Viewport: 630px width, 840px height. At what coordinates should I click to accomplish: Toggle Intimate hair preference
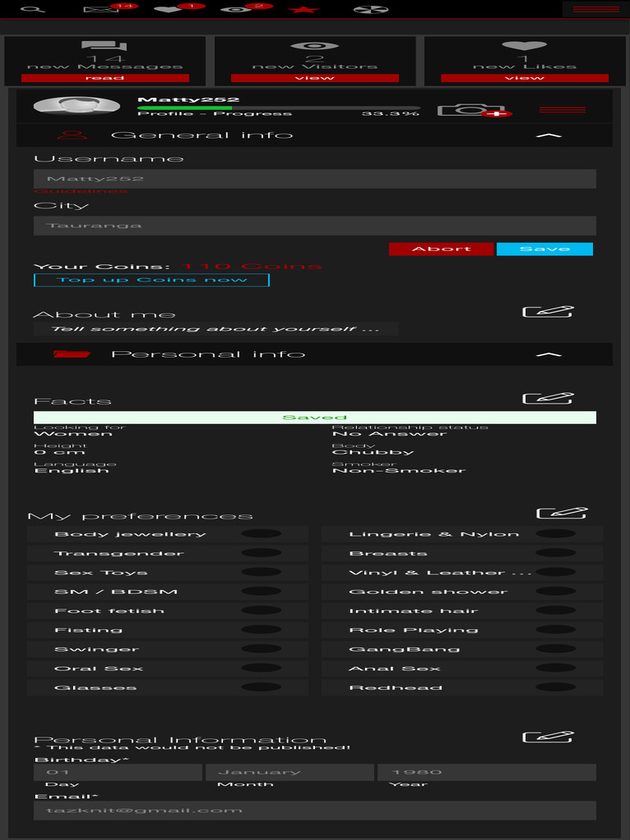[x=555, y=610]
